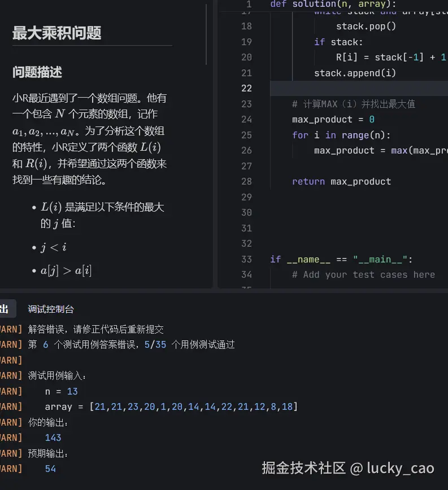
Task: Open the 调试控制台 tab
Action: [x=51, y=309]
